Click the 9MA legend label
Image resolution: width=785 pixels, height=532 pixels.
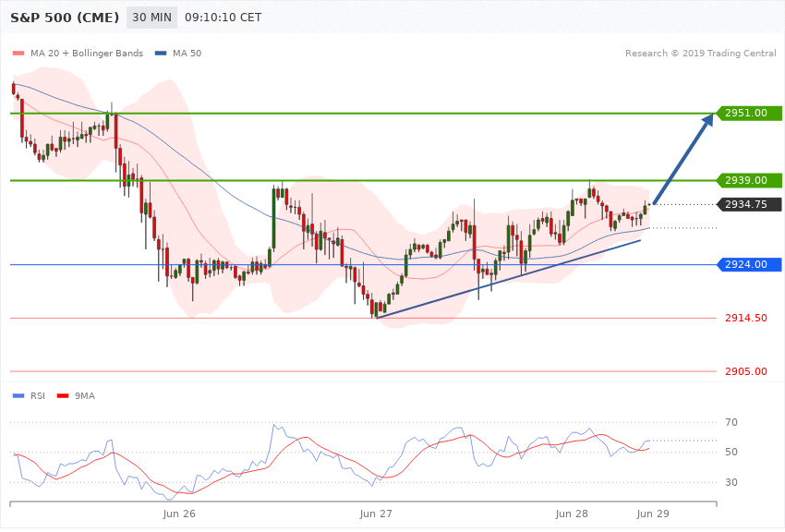(x=85, y=396)
